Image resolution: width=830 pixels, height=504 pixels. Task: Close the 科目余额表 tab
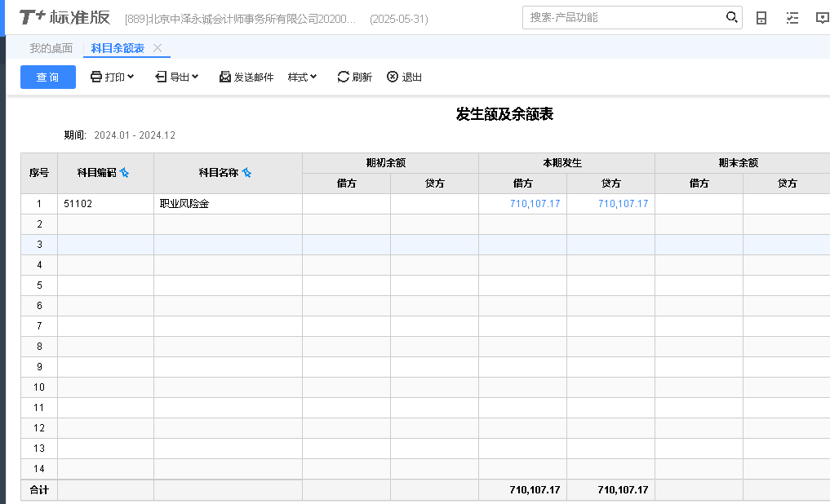point(158,48)
